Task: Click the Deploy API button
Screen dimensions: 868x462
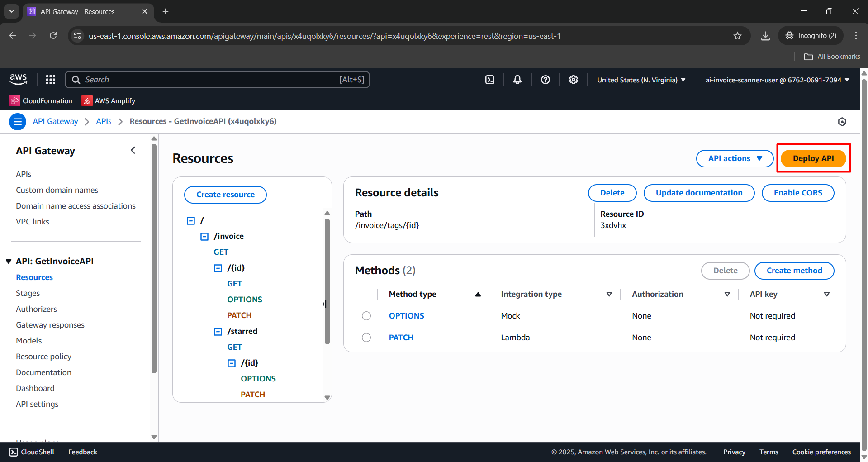Action: tap(813, 158)
